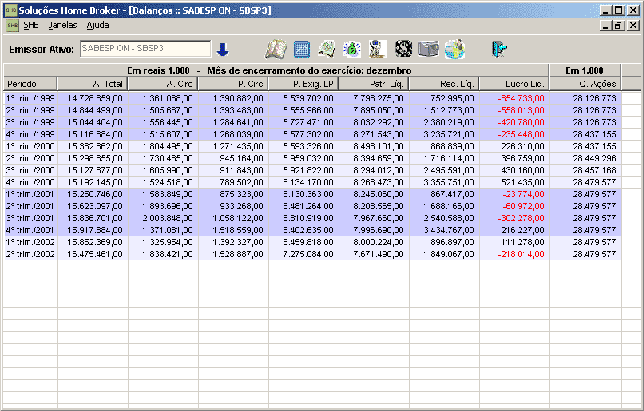This screenshot has width=644, height=411.
Task: Click the black dollar gear icon
Action: [x=403, y=49]
